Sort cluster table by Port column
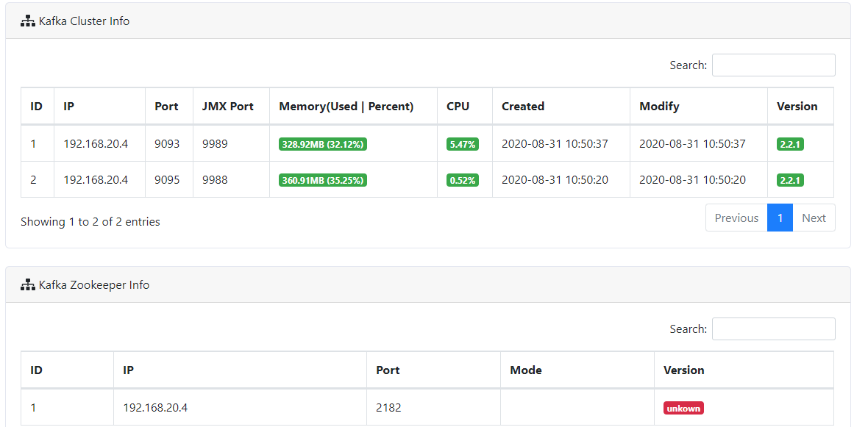 click(x=169, y=106)
